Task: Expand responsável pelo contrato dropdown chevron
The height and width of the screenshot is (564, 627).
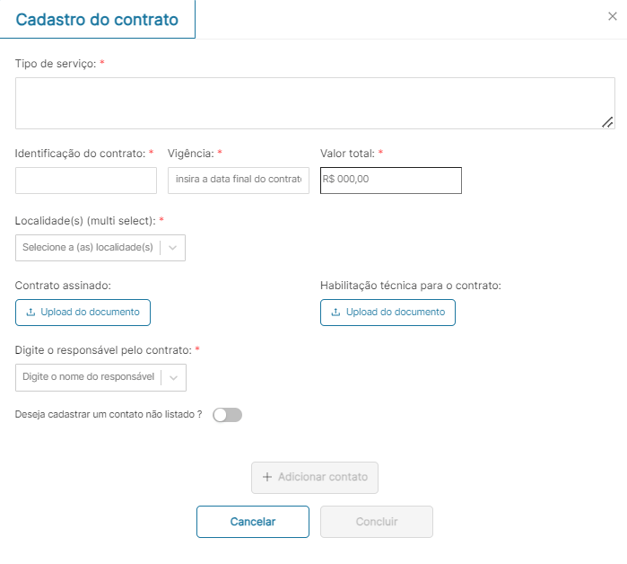Action: click(x=173, y=377)
